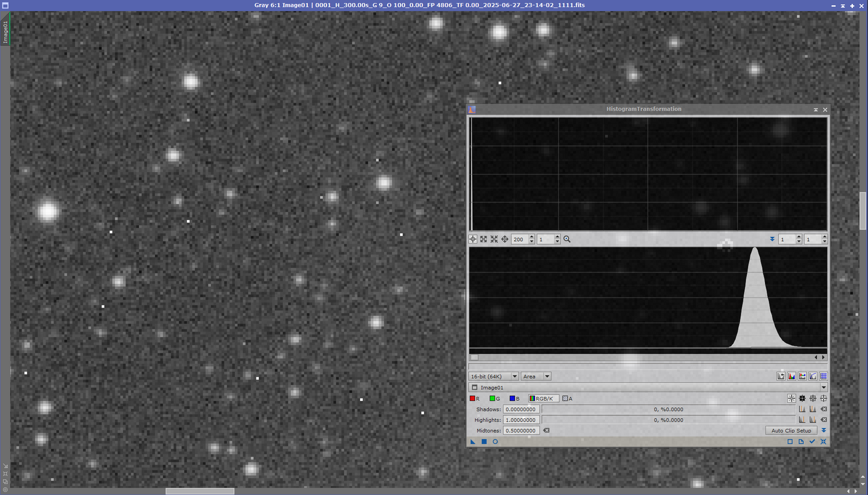Open the 16-bit (64K) resolution dropdown

(494, 376)
